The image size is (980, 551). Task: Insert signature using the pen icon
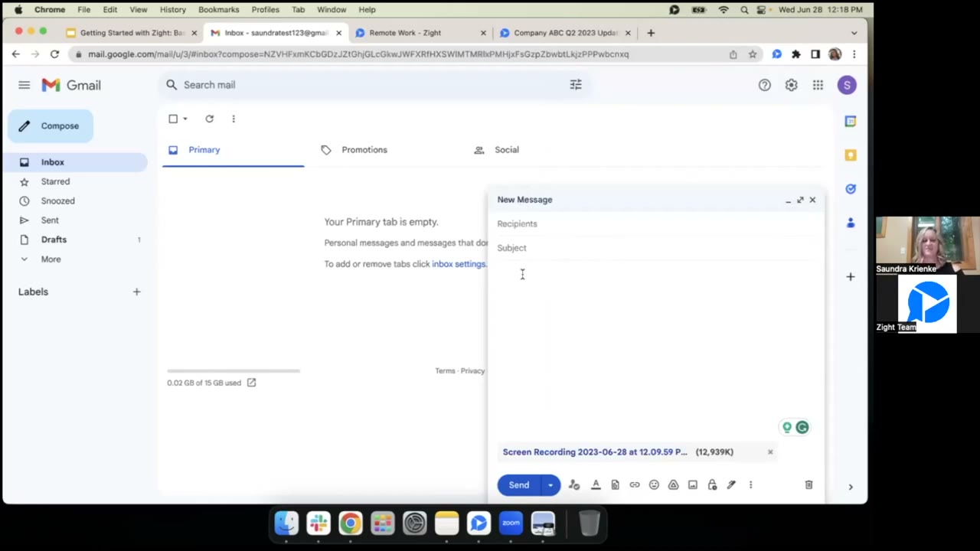[x=731, y=485]
